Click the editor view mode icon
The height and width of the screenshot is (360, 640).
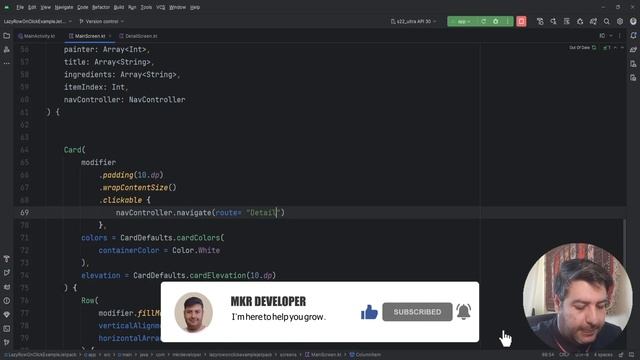coord(602,36)
